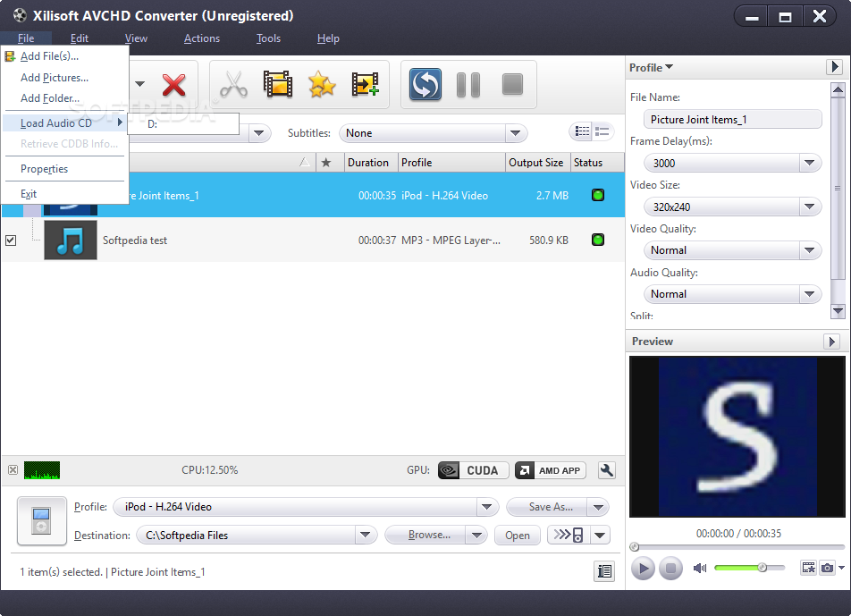
Task: Click the iPod device profile icon
Action: pyautogui.click(x=41, y=520)
